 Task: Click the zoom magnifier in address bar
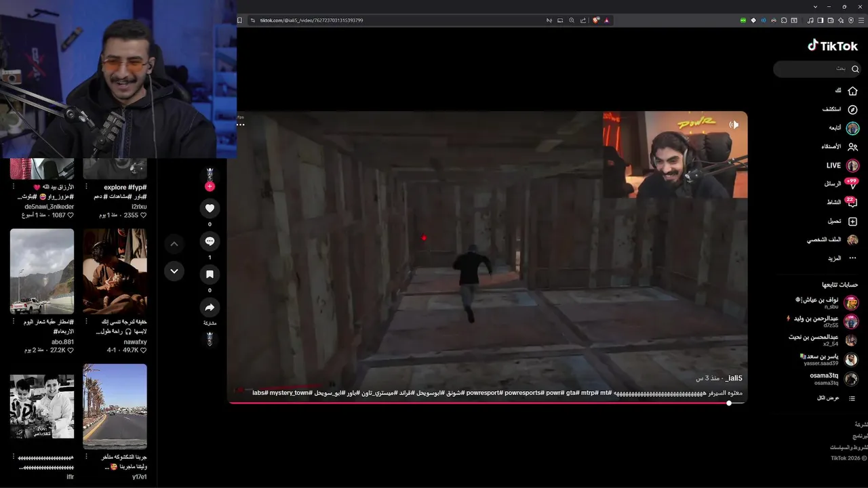pyautogui.click(x=572, y=20)
